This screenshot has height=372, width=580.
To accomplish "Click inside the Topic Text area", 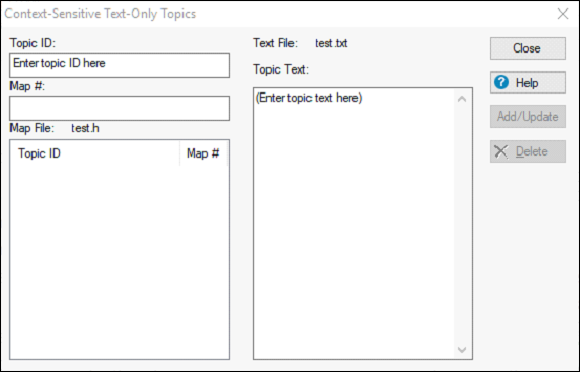I will point(354,223).
